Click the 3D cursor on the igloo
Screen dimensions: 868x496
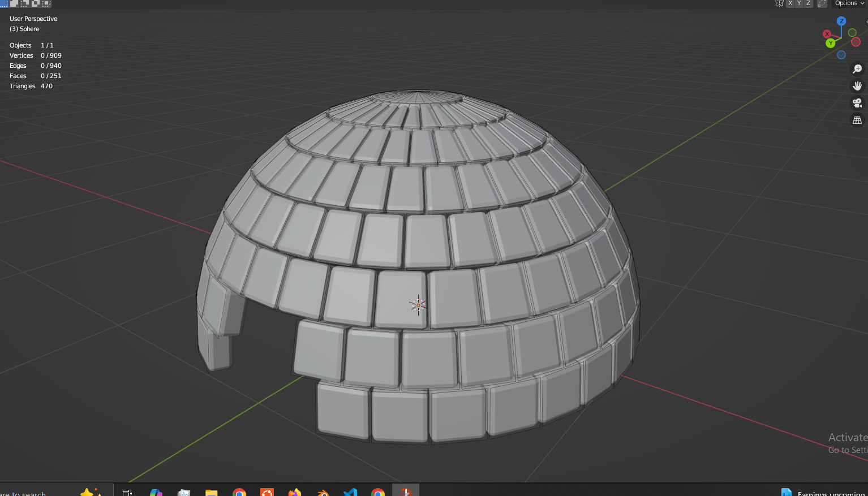point(418,305)
